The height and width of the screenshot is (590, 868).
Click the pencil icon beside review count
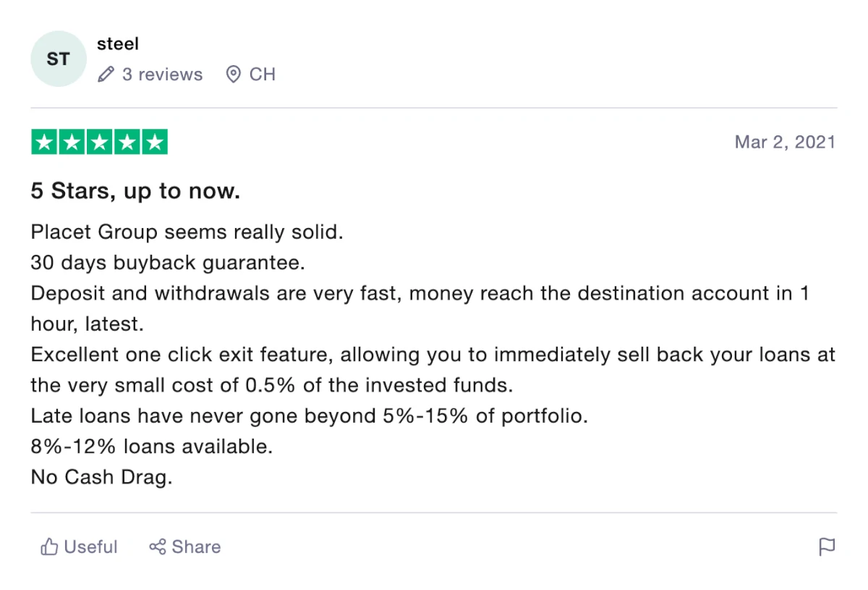point(106,75)
